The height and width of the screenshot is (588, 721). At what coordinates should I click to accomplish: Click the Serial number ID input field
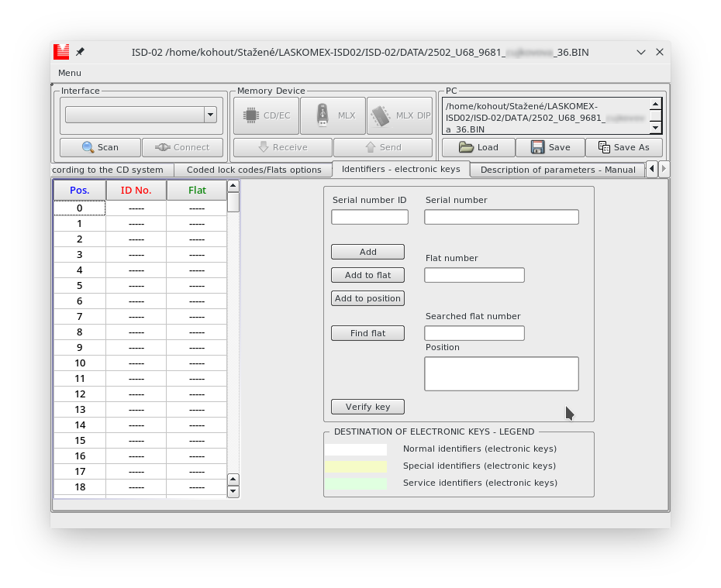point(369,217)
